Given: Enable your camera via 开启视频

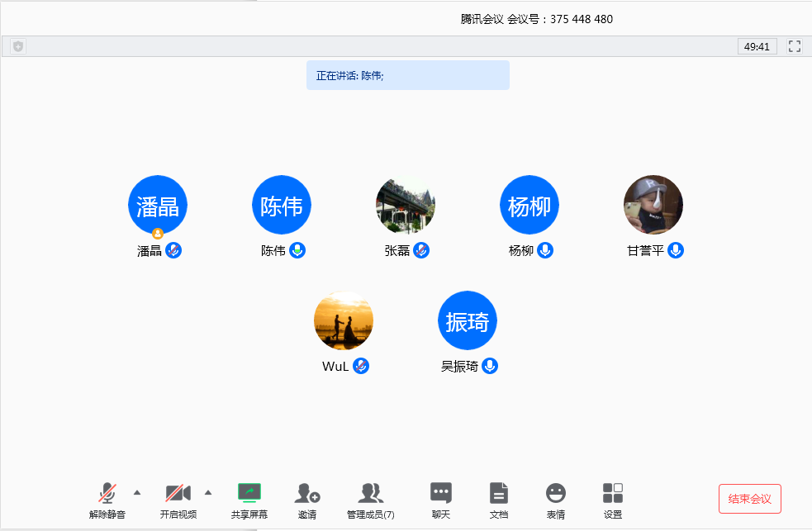Looking at the screenshot, I should click(x=178, y=500).
